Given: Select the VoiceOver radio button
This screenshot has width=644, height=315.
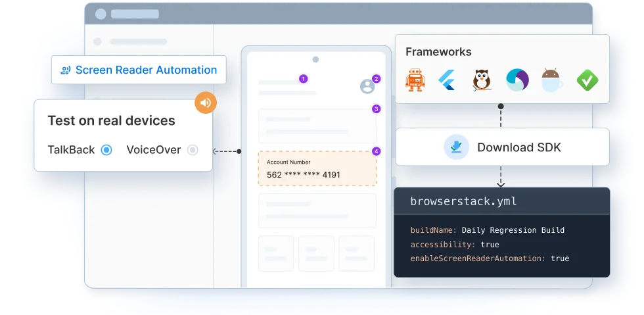Looking at the screenshot, I should click(x=193, y=150).
